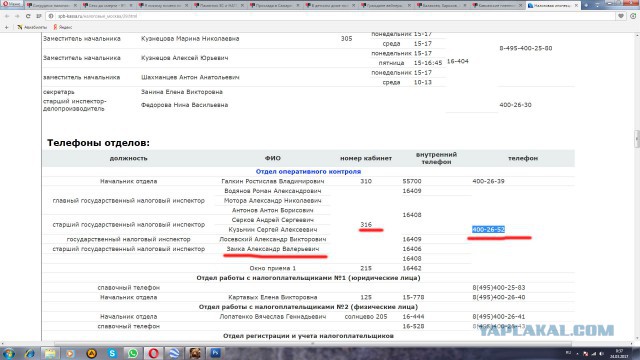
Task: Show hidden tray icons arrow
Action: click(x=577, y=353)
